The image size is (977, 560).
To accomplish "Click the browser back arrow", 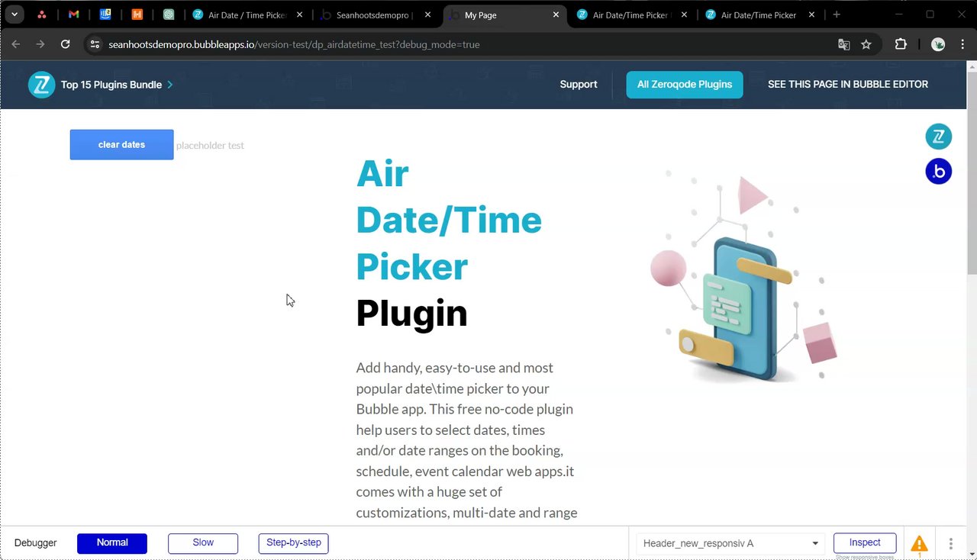I will (15, 44).
